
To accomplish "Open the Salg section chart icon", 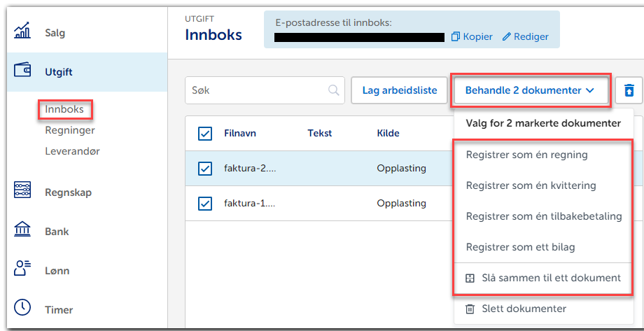I will tap(22, 31).
